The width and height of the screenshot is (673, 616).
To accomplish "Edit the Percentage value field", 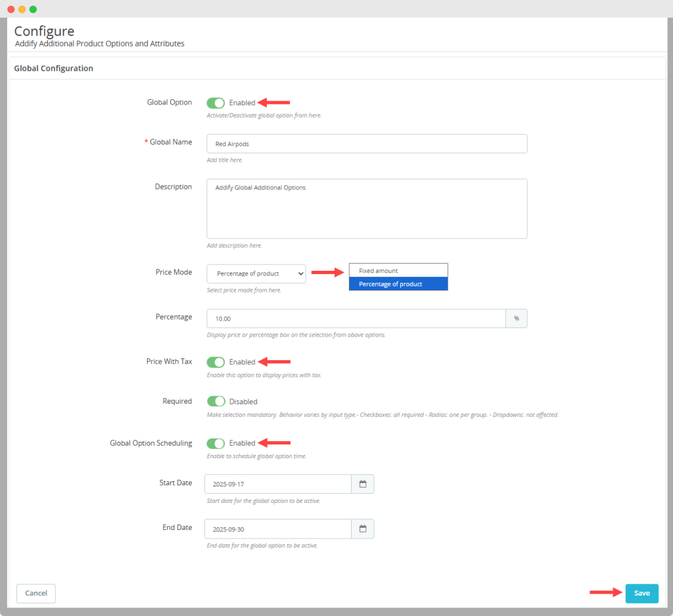I will click(x=356, y=318).
